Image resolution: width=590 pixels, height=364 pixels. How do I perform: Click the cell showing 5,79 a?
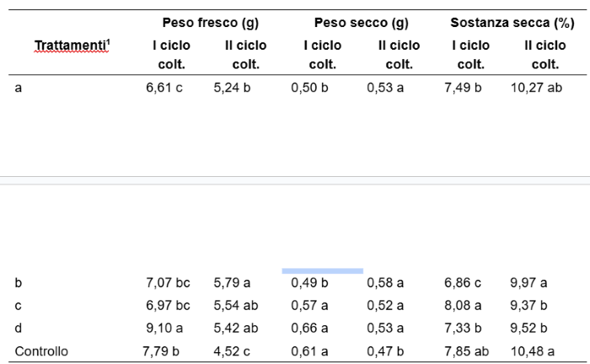[x=233, y=282]
